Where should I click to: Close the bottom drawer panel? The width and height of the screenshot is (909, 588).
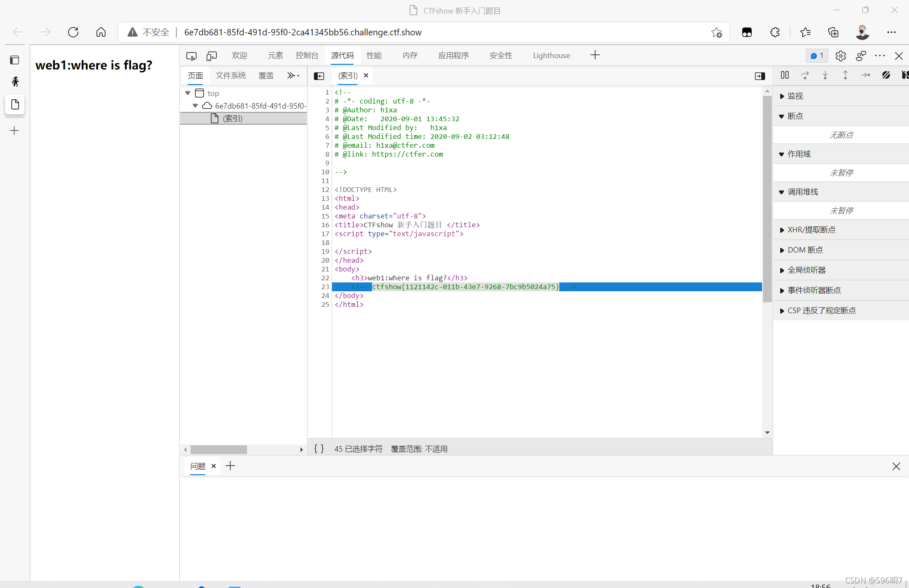[x=896, y=466]
